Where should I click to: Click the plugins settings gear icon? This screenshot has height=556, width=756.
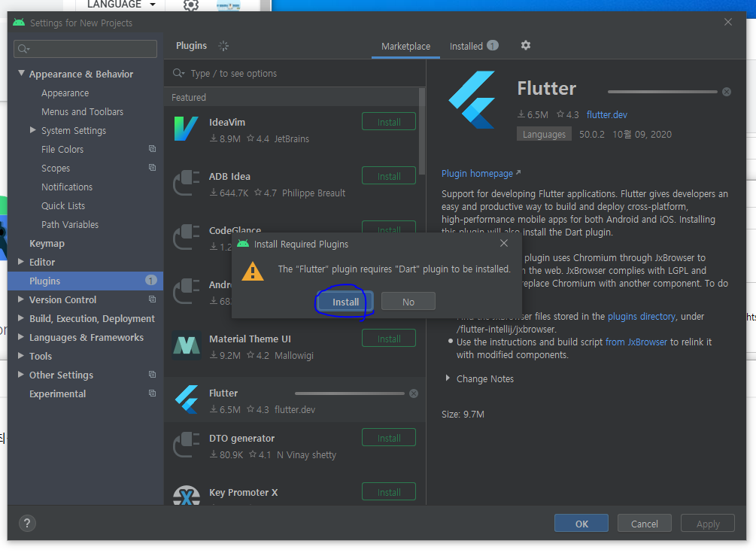[526, 45]
